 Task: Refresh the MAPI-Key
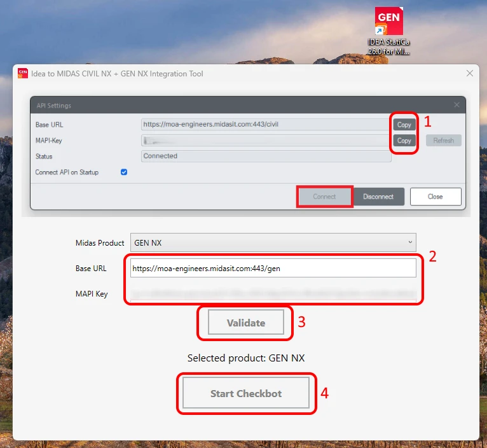click(444, 141)
